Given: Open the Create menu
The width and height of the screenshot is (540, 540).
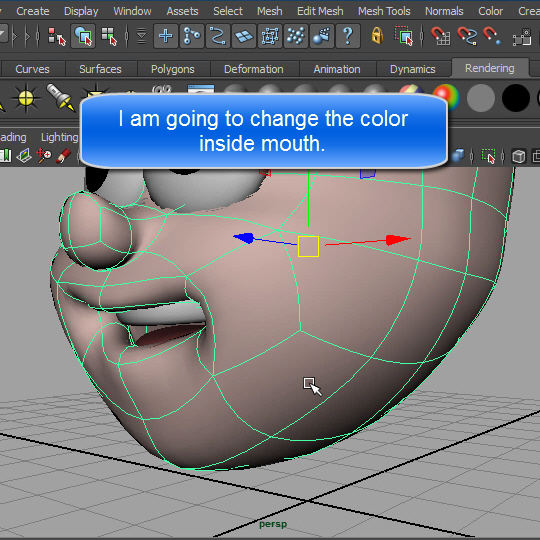Looking at the screenshot, I should [33, 11].
